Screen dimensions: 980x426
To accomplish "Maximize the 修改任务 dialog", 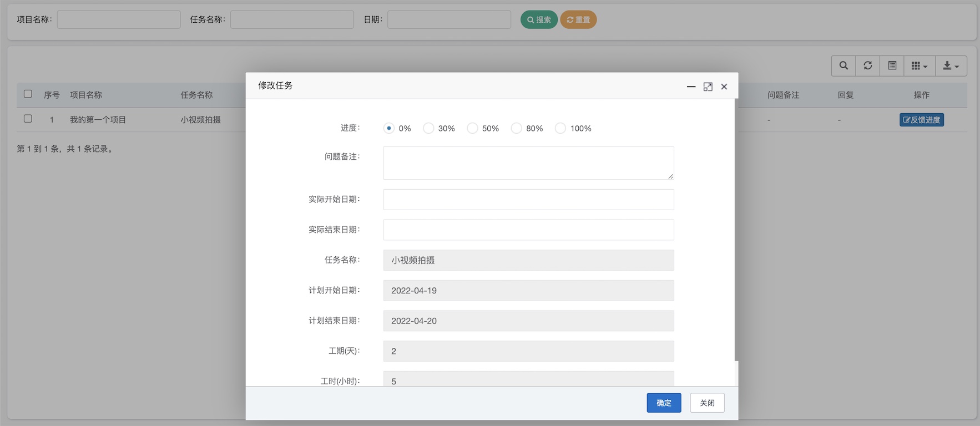I will 708,87.
